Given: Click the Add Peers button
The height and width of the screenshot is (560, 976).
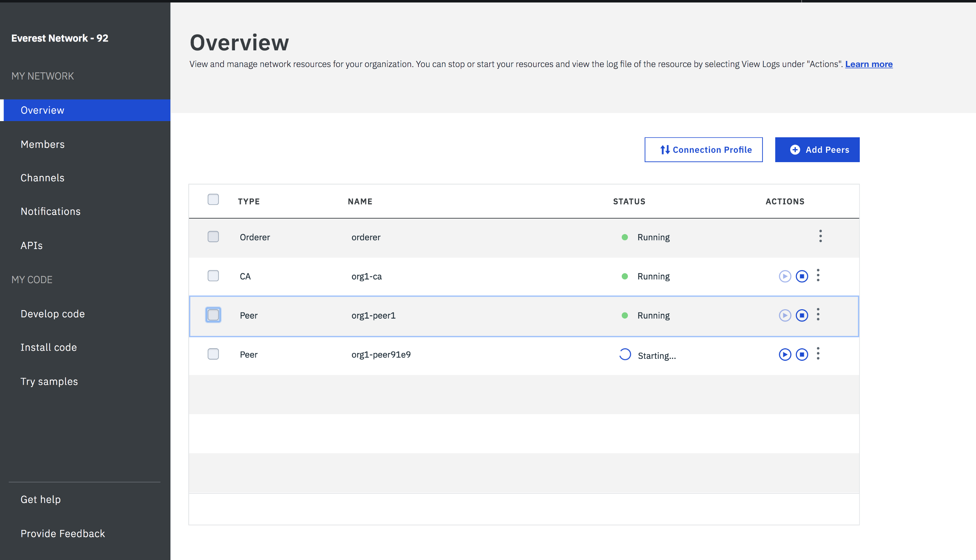Looking at the screenshot, I should pos(817,150).
